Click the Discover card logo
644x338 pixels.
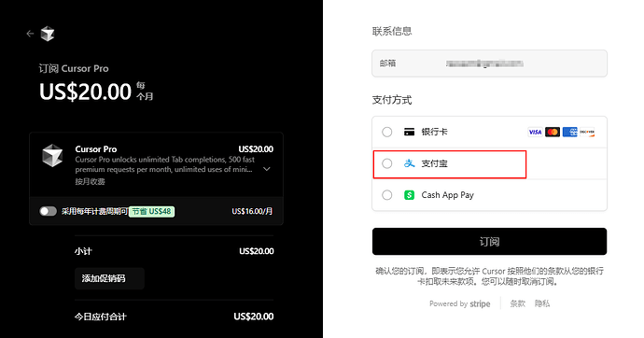tap(587, 132)
